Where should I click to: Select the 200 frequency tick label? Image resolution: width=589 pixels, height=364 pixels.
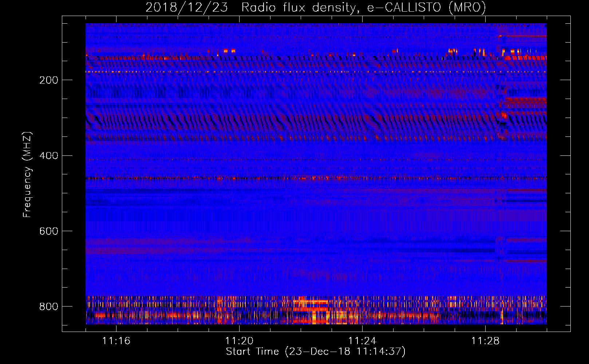tap(49, 80)
